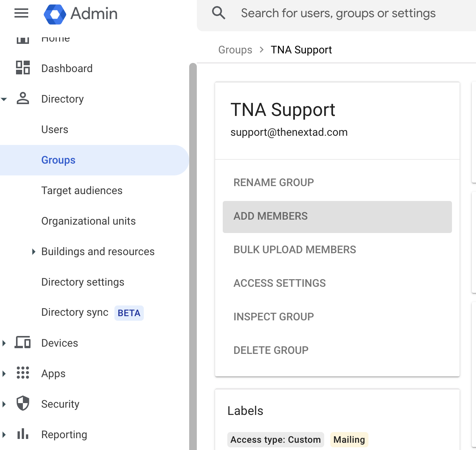Viewport: 476px width, 450px height.
Task: Click the Reporting bar chart icon
Action: (x=23, y=434)
